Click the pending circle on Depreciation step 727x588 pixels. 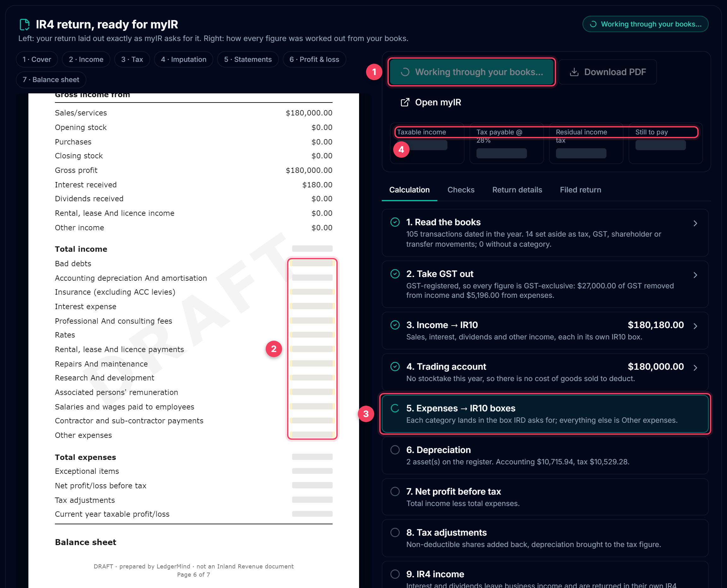(x=395, y=450)
